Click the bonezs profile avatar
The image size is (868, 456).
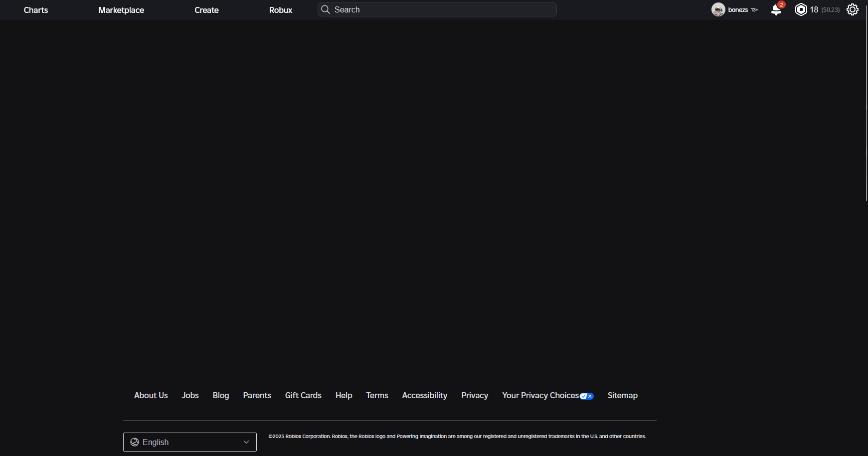[718, 9]
